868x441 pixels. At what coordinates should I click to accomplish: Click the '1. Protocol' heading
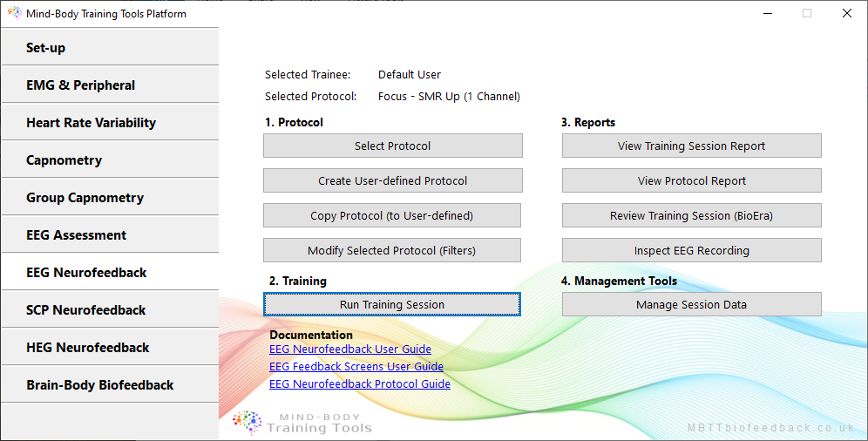click(x=294, y=122)
